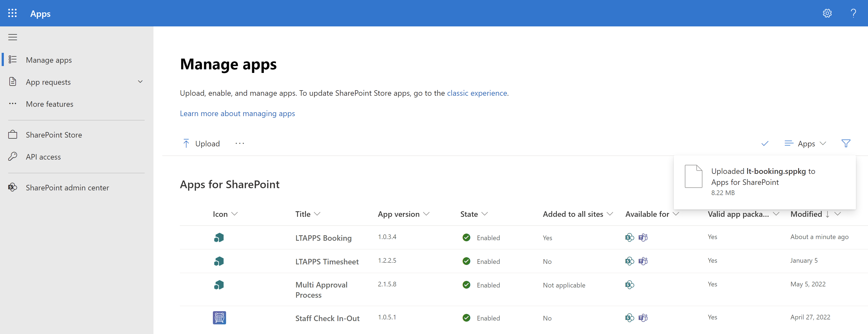
Task: Open the Apps view dropdown
Action: point(805,144)
